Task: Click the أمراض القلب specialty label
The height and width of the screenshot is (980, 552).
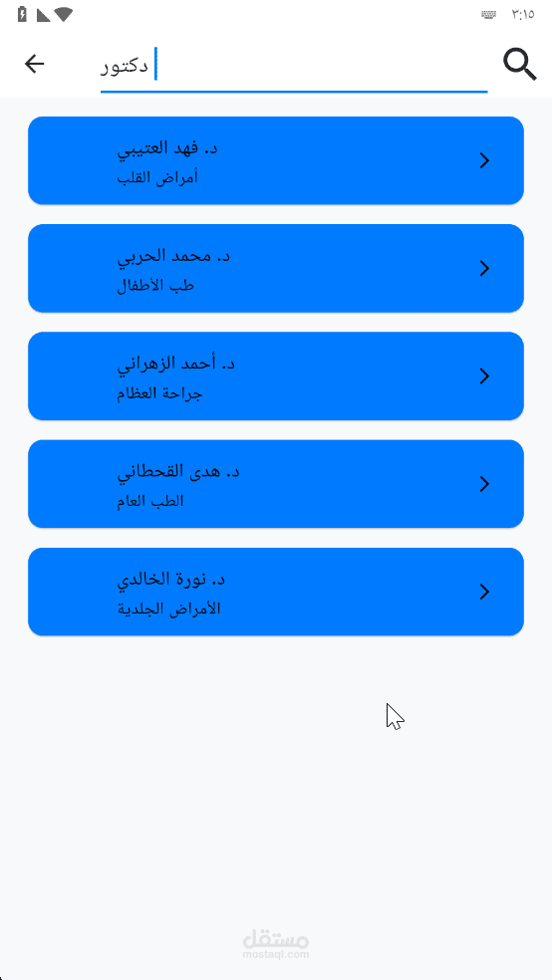Action: pyautogui.click(x=157, y=177)
